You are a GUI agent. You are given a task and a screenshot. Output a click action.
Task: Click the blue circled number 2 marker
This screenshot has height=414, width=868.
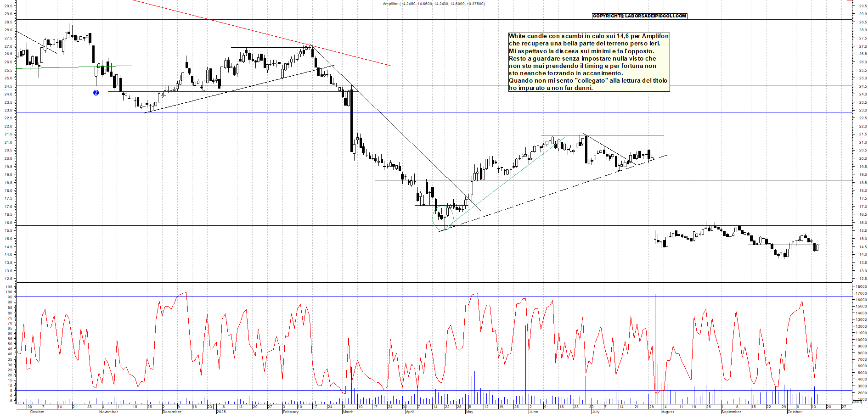[96, 93]
